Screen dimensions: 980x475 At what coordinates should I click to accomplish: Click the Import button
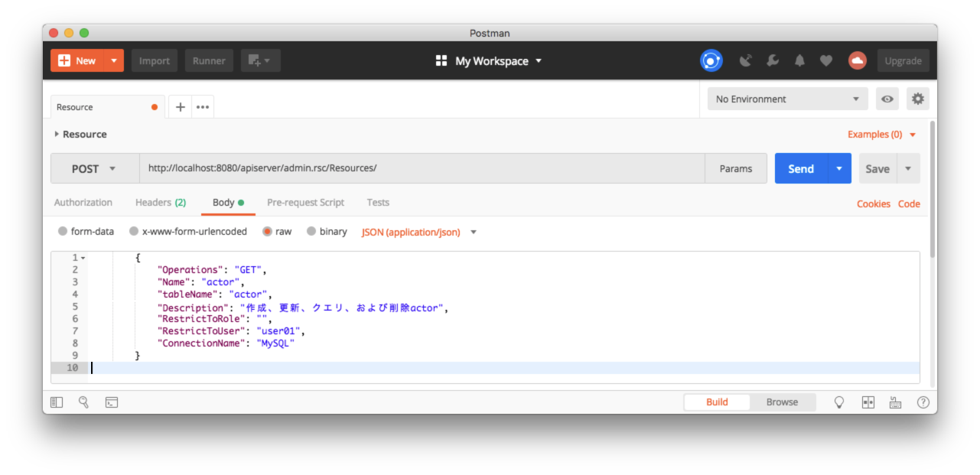click(155, 60)
